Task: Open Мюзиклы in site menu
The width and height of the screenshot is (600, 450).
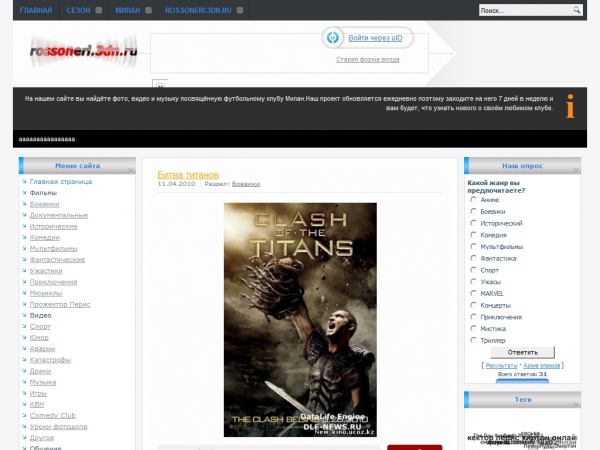Action: pos(46,293)
